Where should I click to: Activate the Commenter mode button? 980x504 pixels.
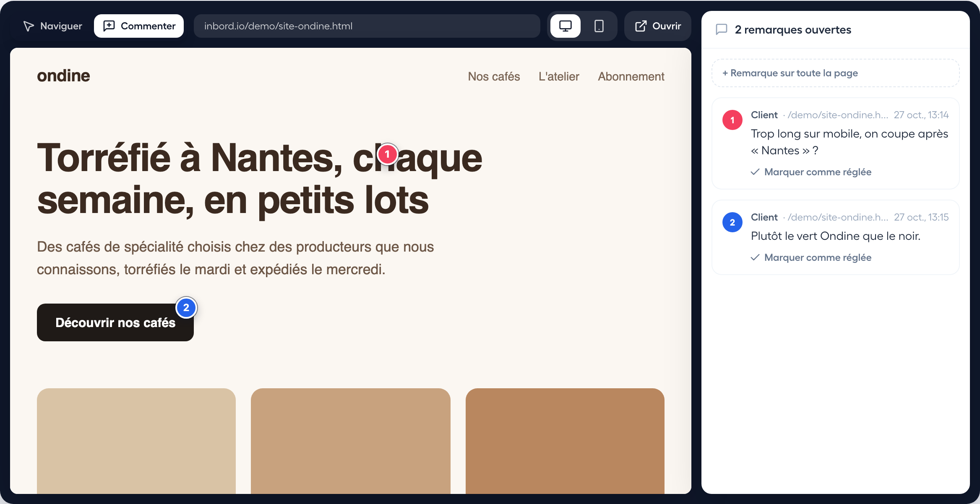[x=139, y=26]
